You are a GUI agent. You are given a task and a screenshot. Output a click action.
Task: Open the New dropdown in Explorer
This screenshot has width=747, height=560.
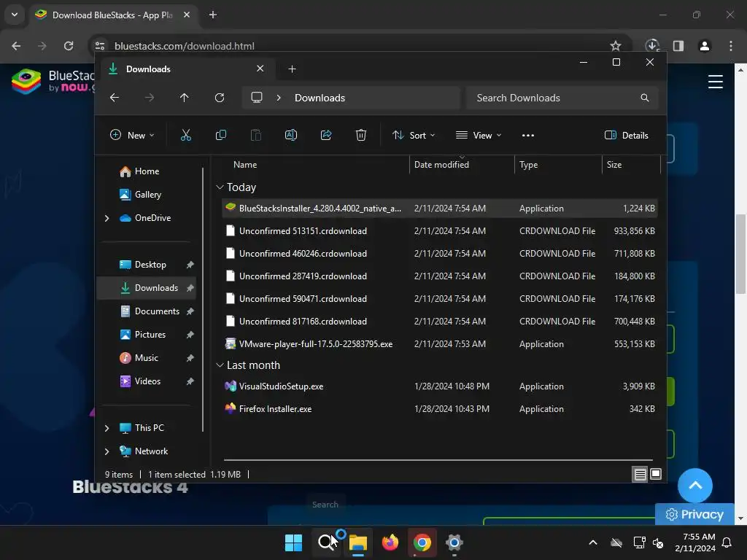[132, 135]
